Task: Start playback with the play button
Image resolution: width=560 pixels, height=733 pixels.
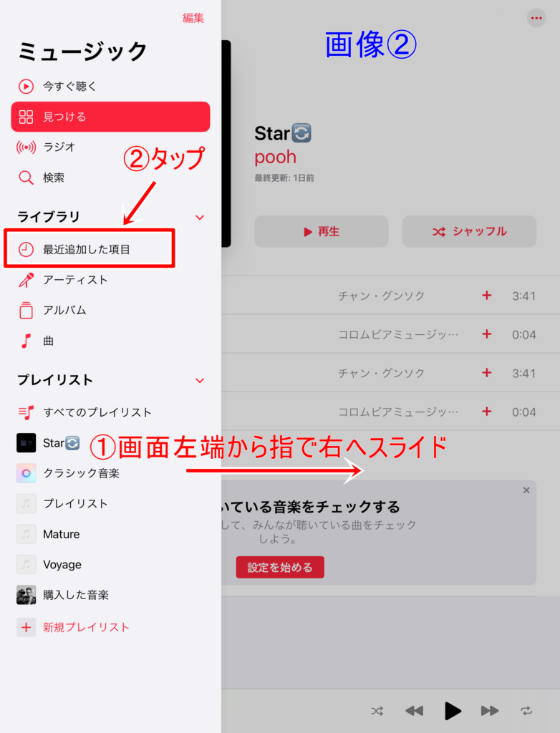Action: (452, 711)
